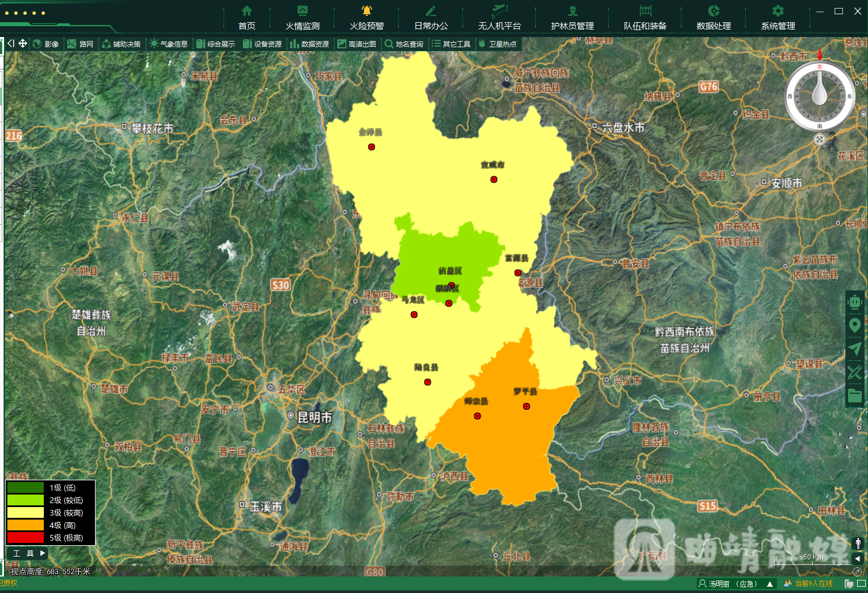Screen dimensions: 868x593
Task: Click the red 5级 (极高) legend swatch
Action: tap(26, 538)
